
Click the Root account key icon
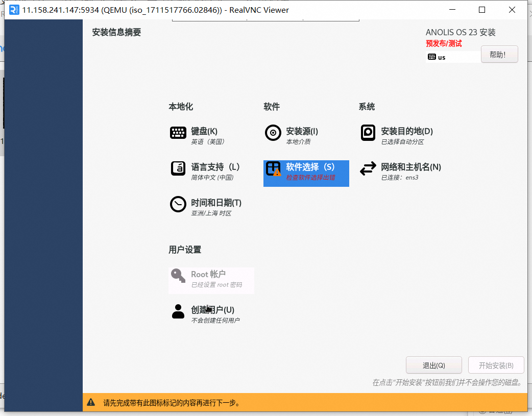(178, 276)
